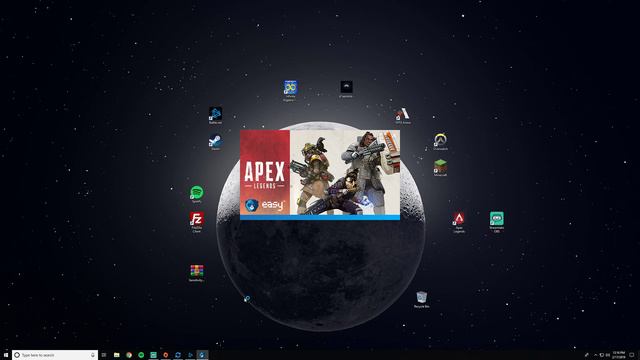Launch Steam from its desktop icon
The width and height of the screenshot is (640, 360).
pyautogui.click(x=216, y=142)
